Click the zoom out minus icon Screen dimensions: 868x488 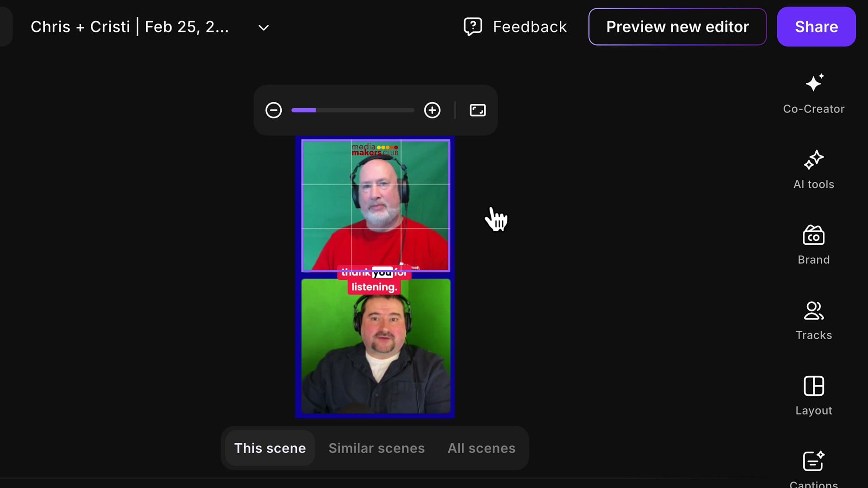click(x=274, y=110)
